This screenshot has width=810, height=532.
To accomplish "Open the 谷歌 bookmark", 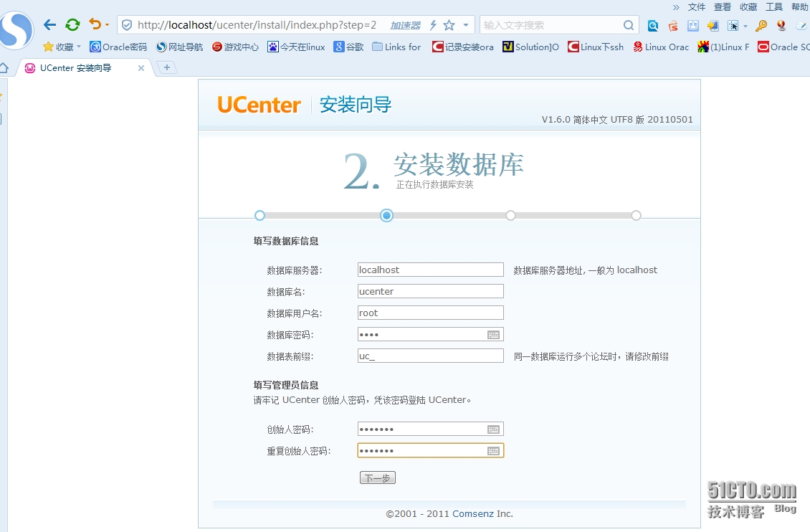I will coord(349,47).
